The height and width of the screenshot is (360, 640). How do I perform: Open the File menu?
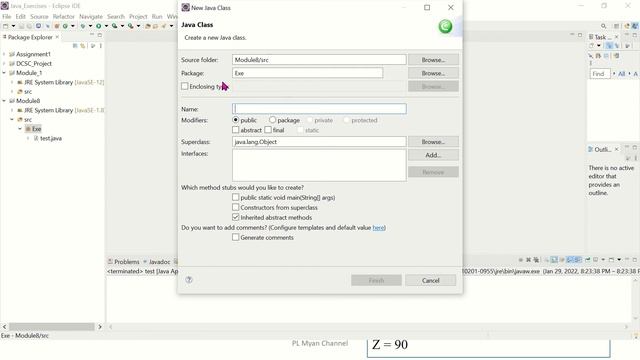click(7, 16)
